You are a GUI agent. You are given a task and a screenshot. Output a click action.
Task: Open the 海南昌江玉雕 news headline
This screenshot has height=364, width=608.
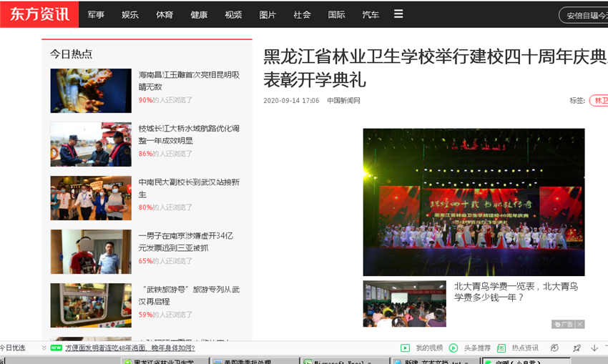tap(189, 80)
